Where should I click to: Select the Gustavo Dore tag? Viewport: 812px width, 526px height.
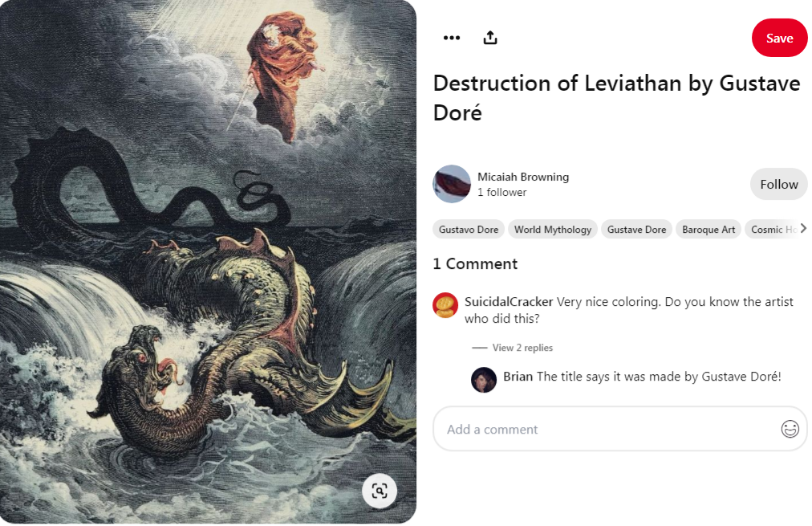tap(469, 229)
